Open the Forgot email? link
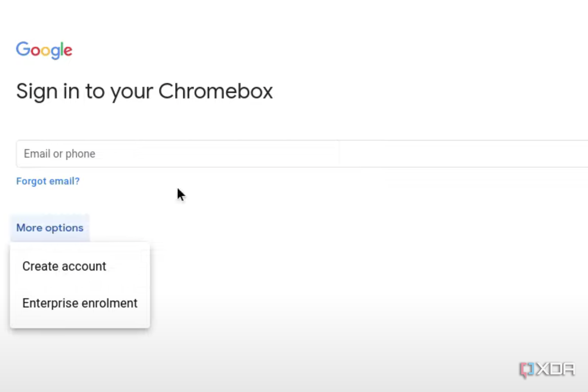588x392 pixels. (x=48, y=181)
